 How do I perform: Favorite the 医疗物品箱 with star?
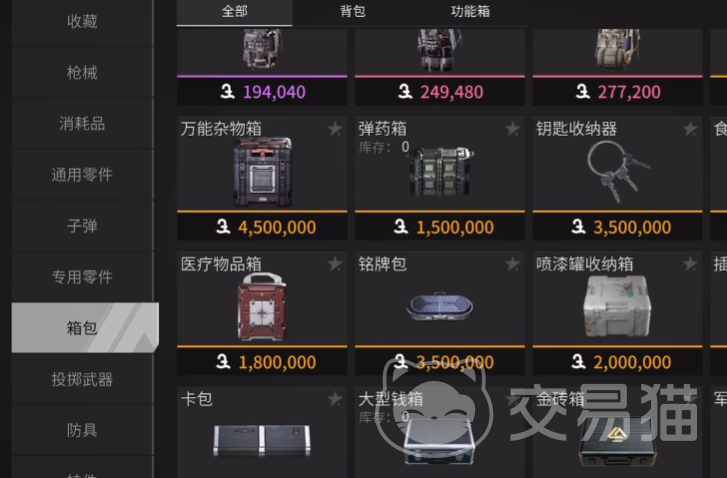pos(335,264)
